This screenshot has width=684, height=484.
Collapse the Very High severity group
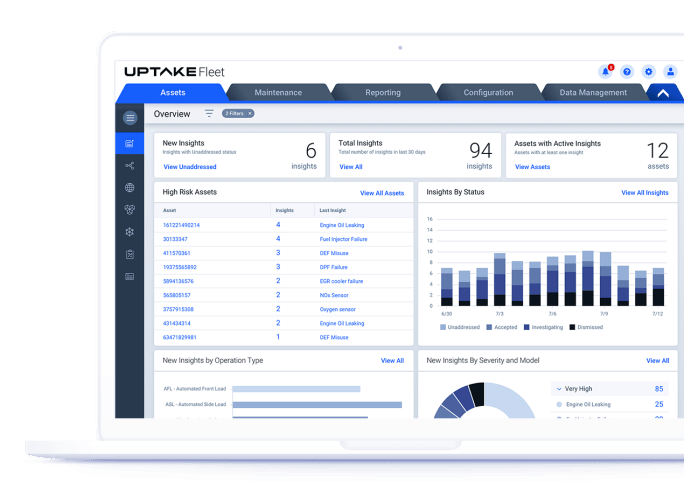[558, 388]
